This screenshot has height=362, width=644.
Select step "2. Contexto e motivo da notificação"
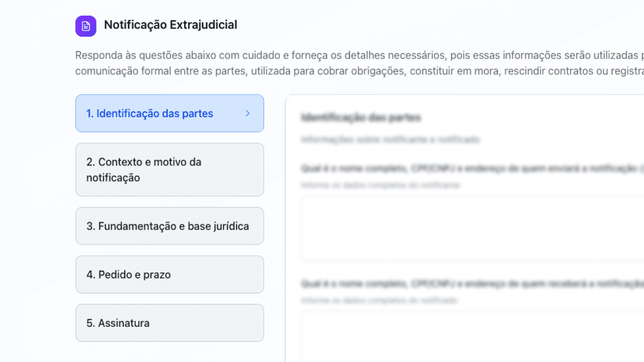click(170, 169)
